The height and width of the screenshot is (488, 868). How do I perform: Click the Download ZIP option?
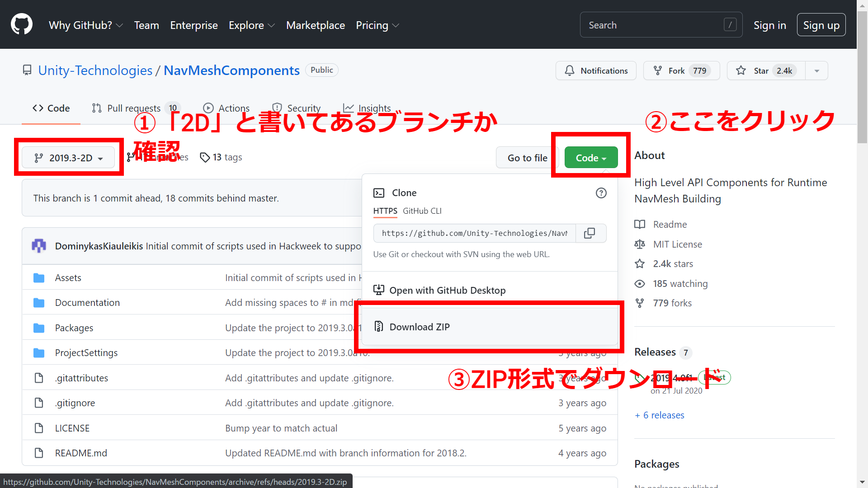pyautogui.click(x=419, y=327)
